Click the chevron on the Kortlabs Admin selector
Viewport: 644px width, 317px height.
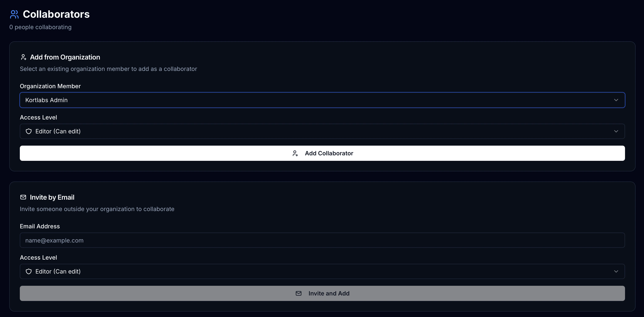click(616, 100)
